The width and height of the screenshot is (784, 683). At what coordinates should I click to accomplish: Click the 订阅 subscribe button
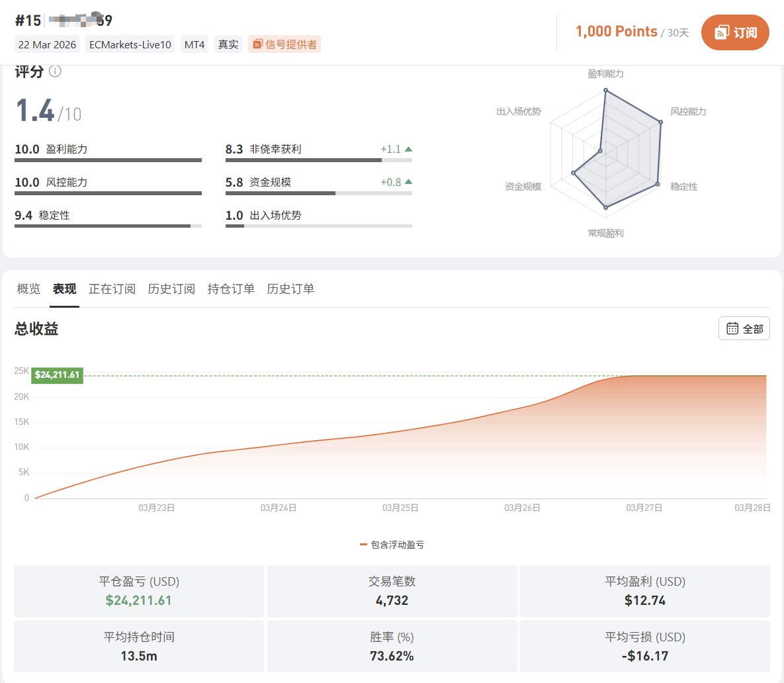click(735, 32)
